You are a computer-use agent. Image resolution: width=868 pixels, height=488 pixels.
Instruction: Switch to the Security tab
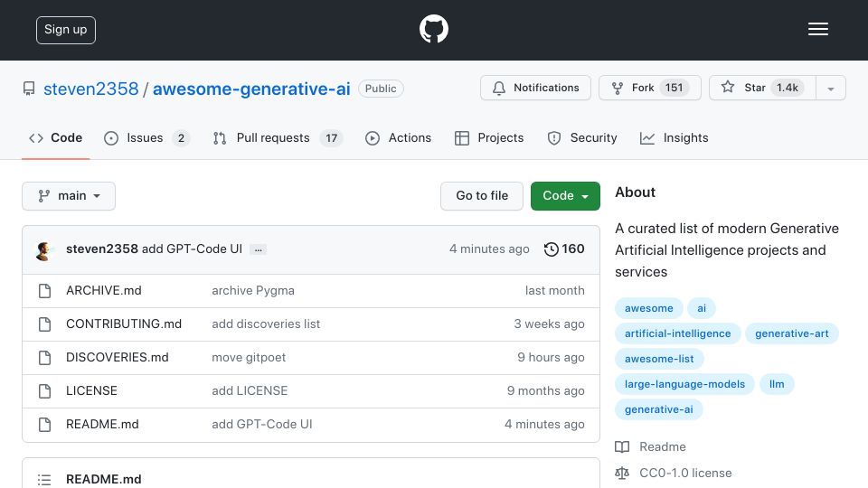581,137
